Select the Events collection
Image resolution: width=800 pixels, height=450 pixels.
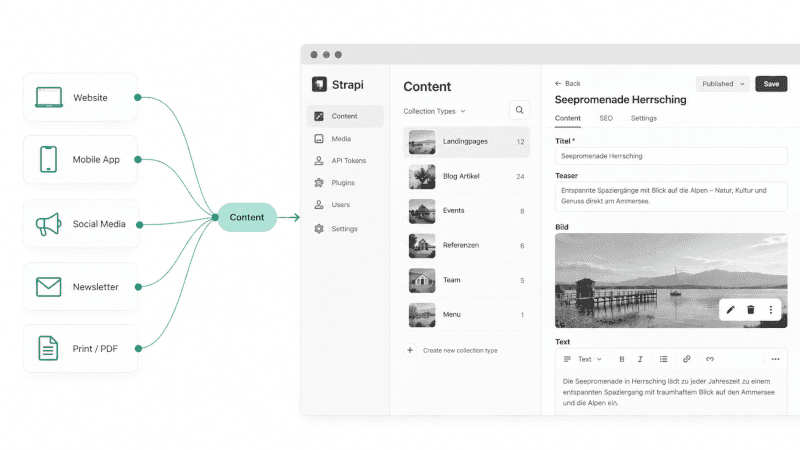(x=466, y=211)
